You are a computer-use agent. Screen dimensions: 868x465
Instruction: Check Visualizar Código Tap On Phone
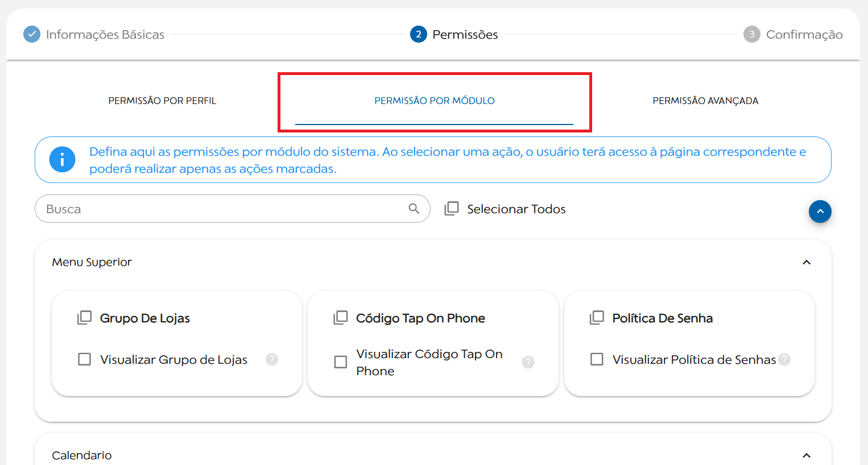(x=341, y=362)
